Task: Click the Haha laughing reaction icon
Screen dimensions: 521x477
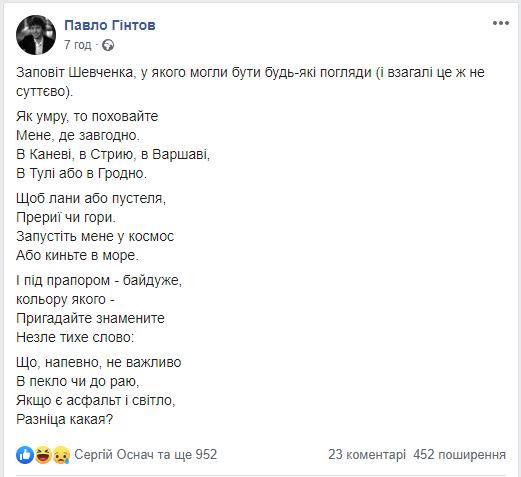Action: coord(43,455)
